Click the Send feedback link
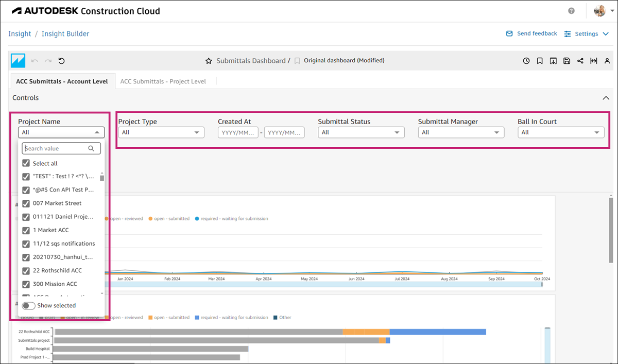This screenshot has width=618, height=364. 531,33
